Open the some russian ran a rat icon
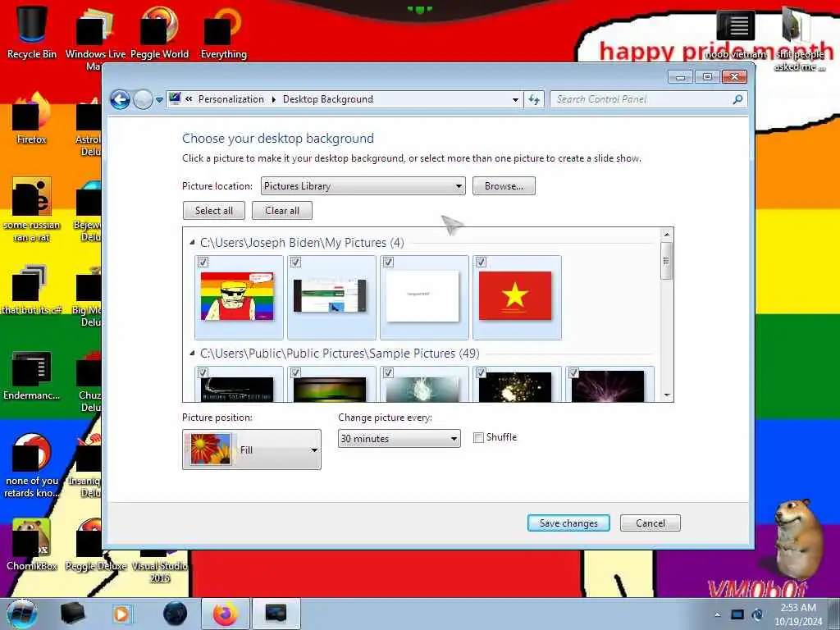The height and width of the screenshot is (630, 840). pos(32,210)
